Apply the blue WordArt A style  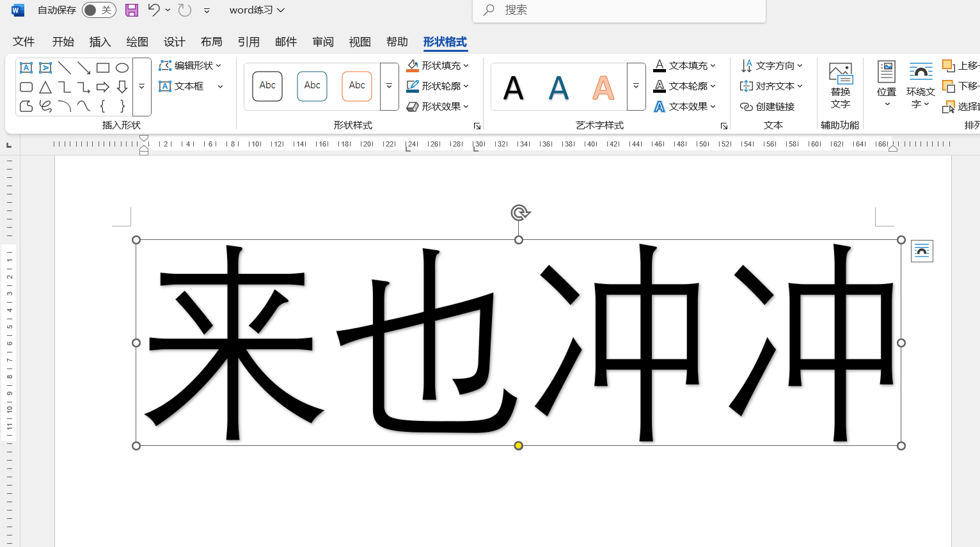[558, 88]
